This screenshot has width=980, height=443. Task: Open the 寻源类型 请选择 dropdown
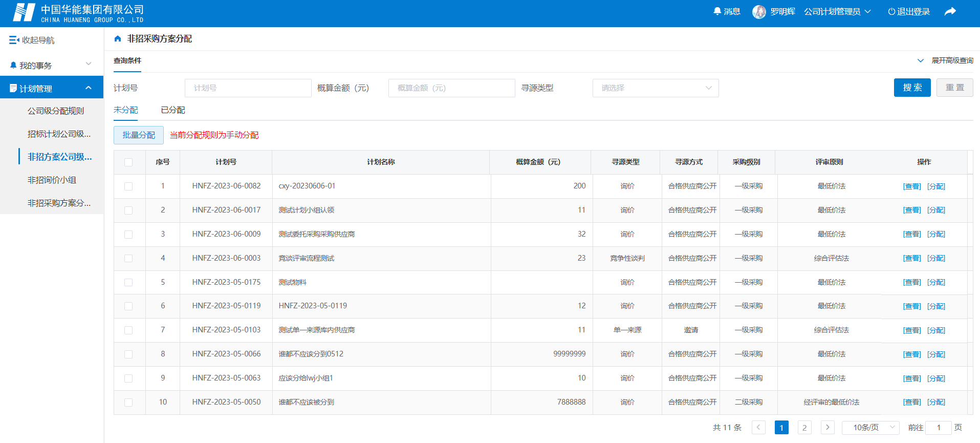pyautogui.click(x=656, y=88)
